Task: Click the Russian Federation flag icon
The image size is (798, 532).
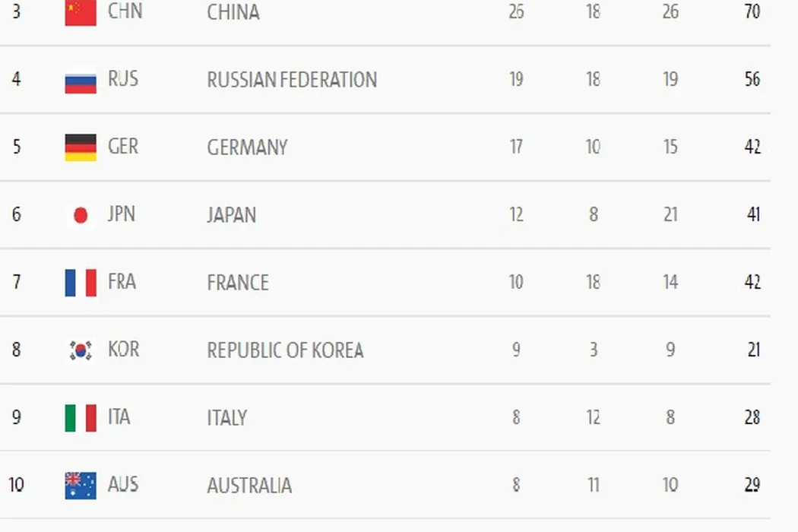Action: click(x=81, y=81)
